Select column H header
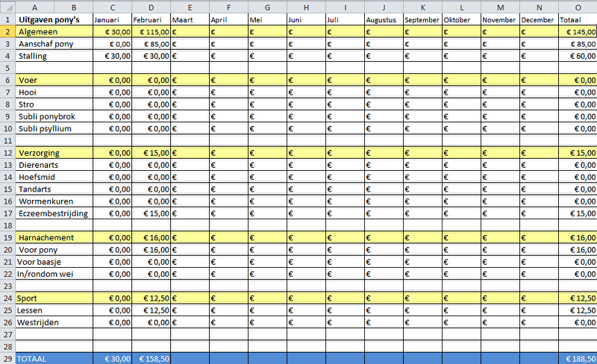 pyautogui.click(x=306, y=7)
